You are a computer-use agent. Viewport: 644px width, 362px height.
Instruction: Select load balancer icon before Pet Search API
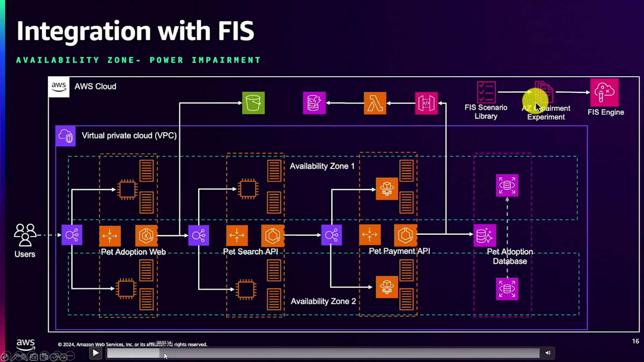199,235
